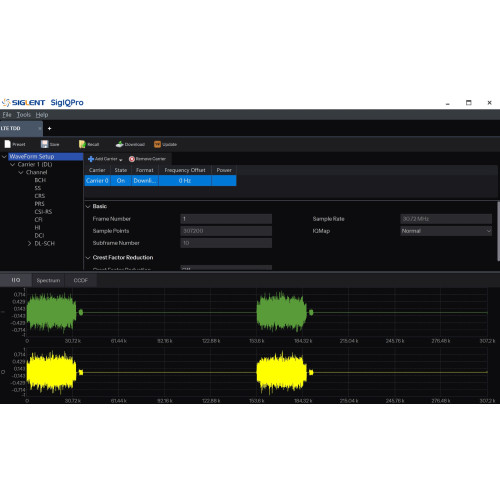Expand the DL-SCH tree node
Viewport: 500px width, 500px height.
[29, 244]
